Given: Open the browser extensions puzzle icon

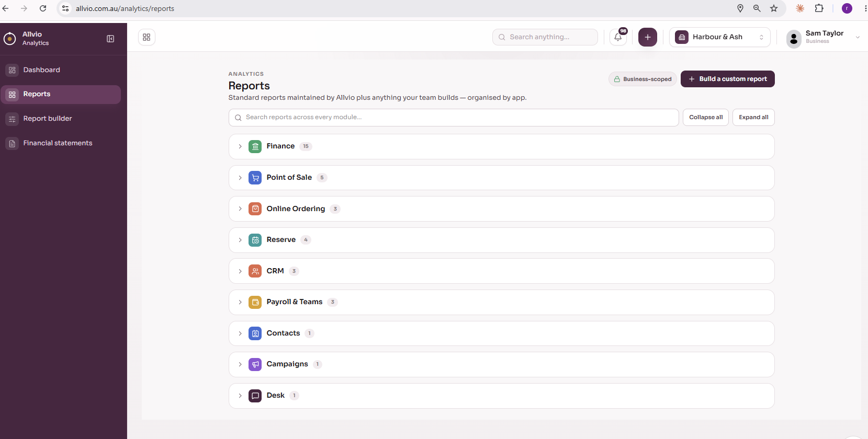Looking at the screenshot, I should (819, 8).
